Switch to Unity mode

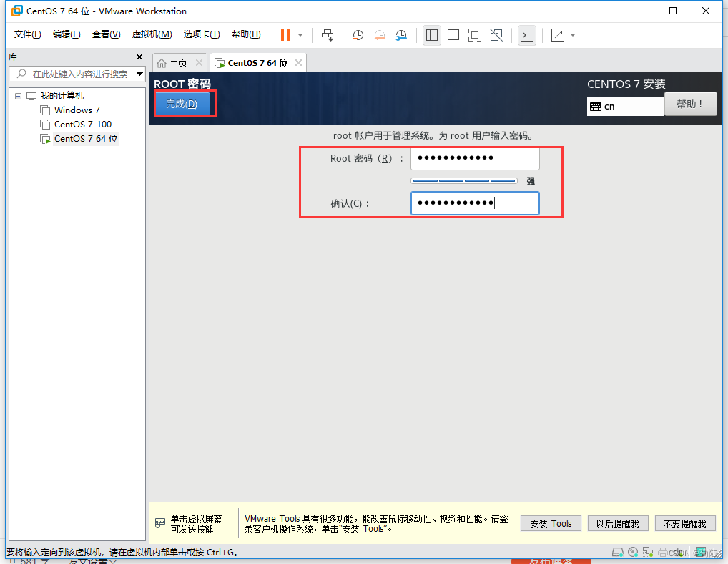(x=496, y=35)
